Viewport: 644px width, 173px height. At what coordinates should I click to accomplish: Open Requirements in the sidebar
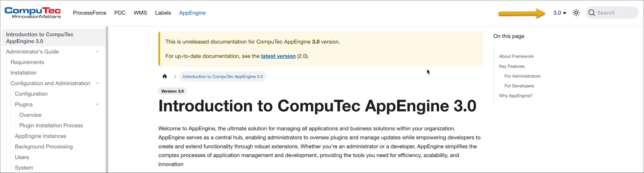pyautogui.click(x=27, y=62)
